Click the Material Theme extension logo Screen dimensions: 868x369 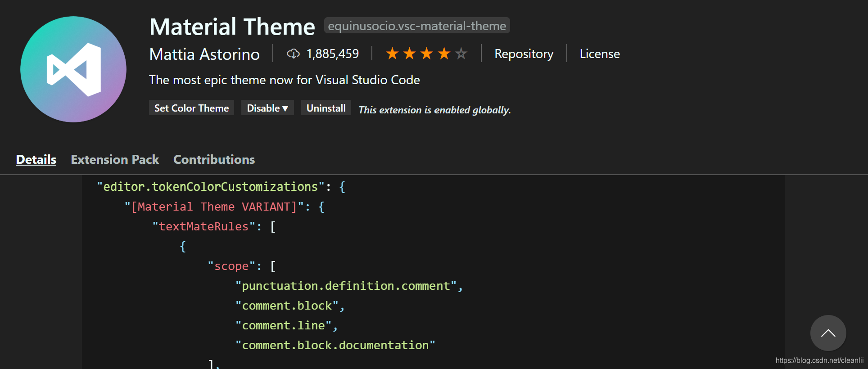[x=73, y=69]
